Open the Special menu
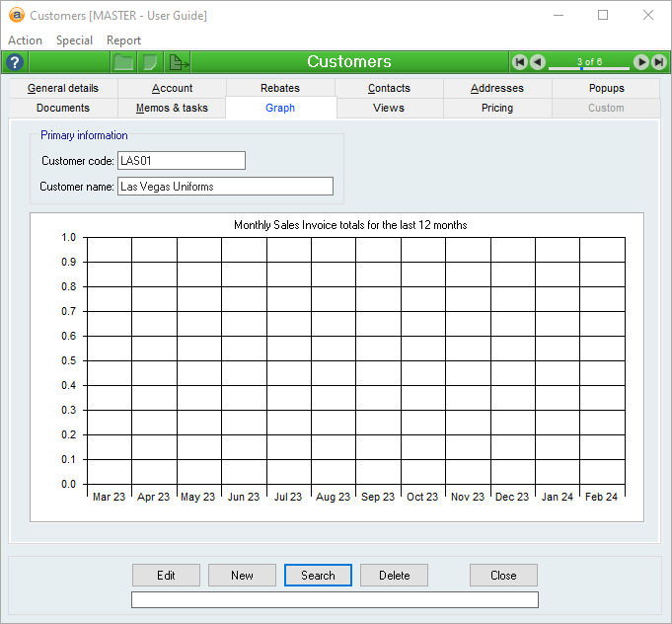 pos(74,40)
